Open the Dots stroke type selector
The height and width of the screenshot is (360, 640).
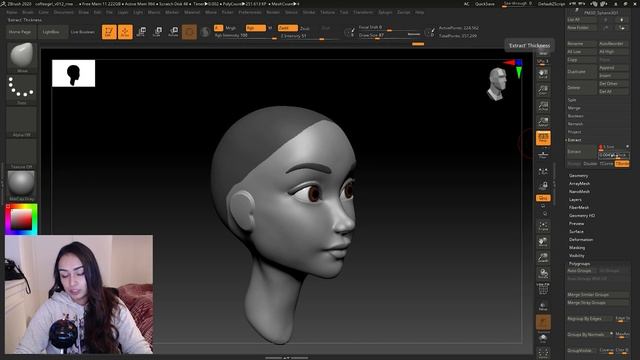point(22,89)
